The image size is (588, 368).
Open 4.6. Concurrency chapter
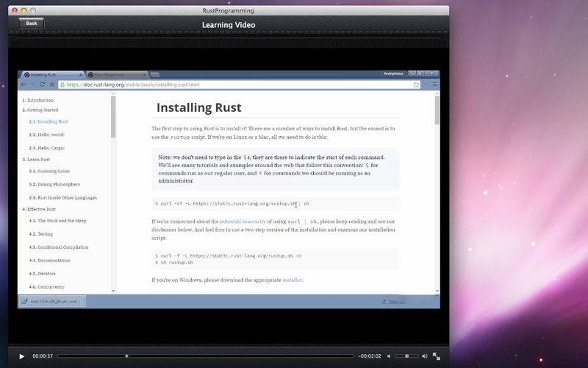pyautogui.click(x=46, y=286)
